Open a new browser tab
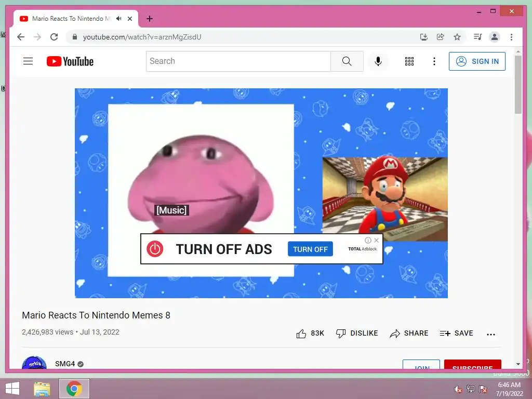This screenshot has width=532, height=399. click(150, 19)
